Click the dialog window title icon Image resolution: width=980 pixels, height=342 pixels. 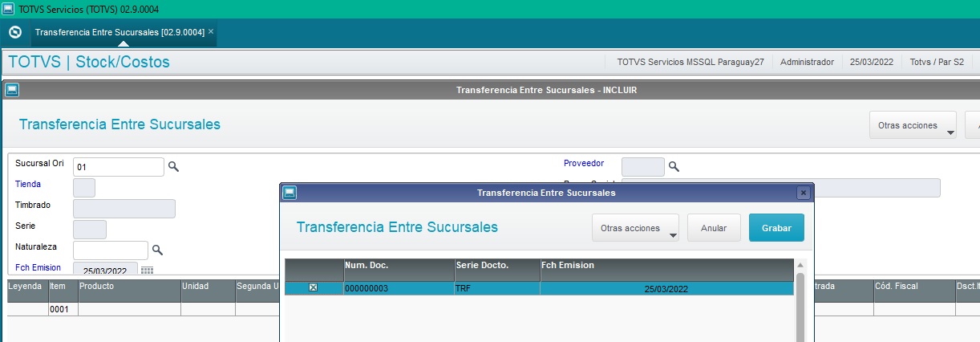pos(290,193)
